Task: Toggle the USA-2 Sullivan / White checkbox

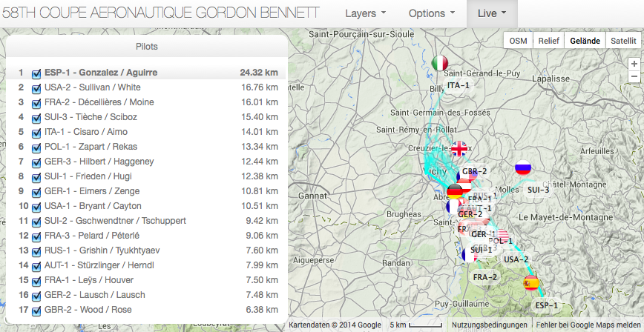Action: point(36,88)
